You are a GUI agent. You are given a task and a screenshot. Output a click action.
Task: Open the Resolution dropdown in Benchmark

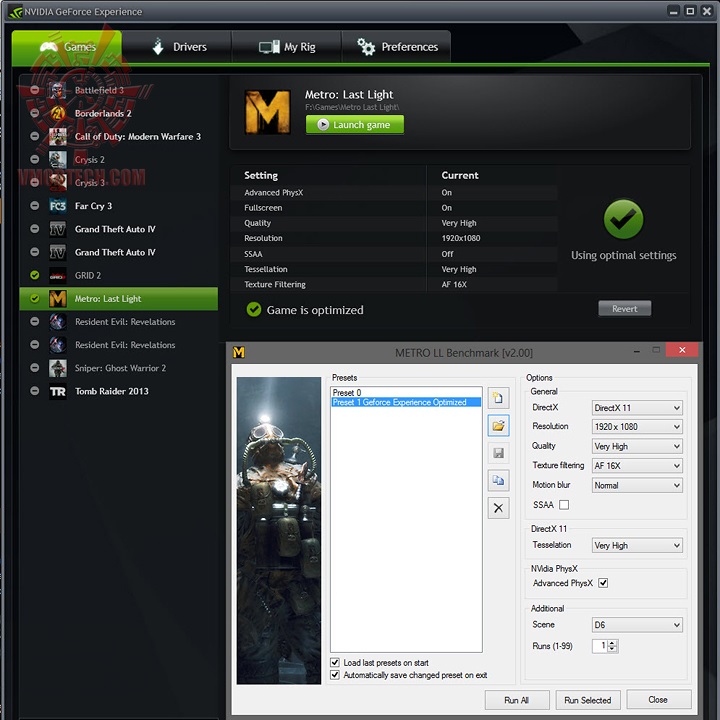[637, 427]
